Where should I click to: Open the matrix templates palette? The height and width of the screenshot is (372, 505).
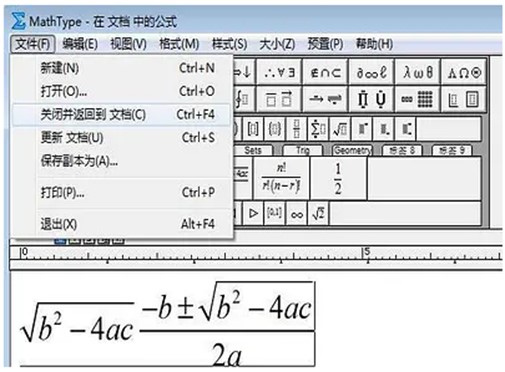[x=417, y=99]
